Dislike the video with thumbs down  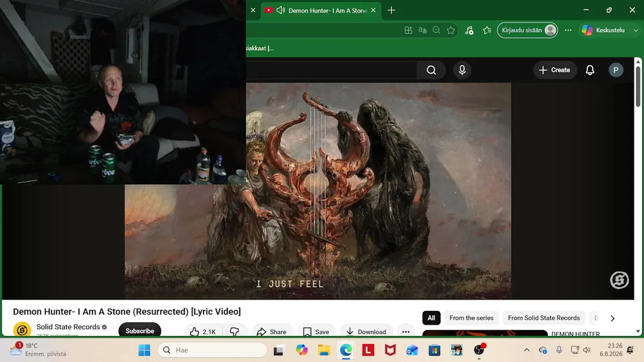point(234,332)
